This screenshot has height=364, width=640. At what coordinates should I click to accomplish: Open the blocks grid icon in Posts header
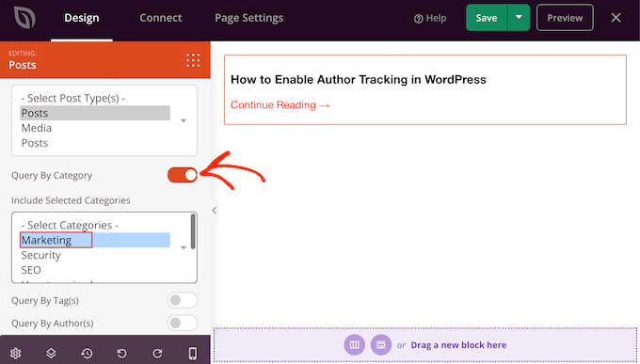[x=193, y=60]
